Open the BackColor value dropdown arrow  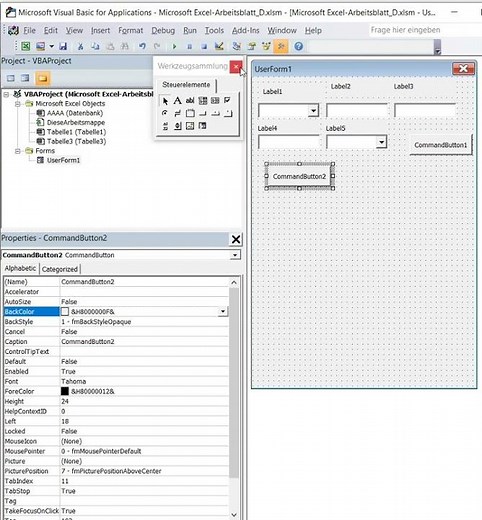coord(223,312)
